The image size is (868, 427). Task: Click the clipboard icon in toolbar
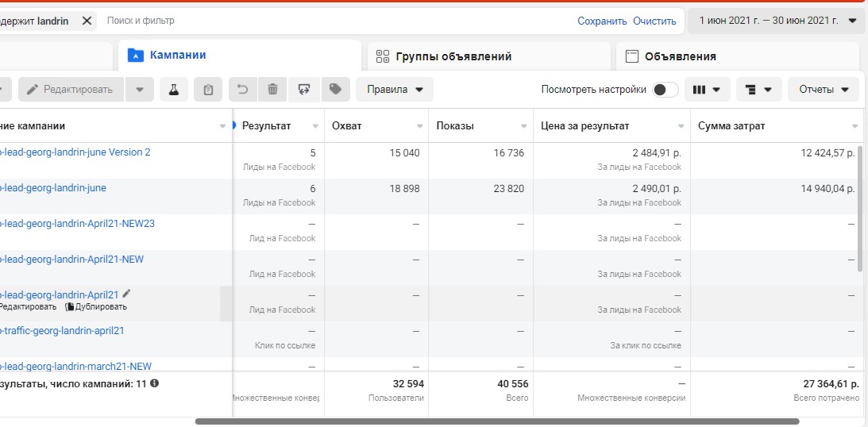pos(208,90)
